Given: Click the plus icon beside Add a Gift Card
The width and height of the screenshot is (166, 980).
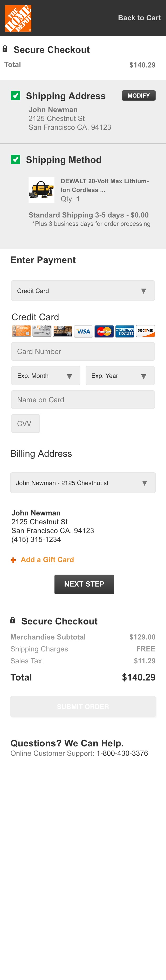Looking at the screenshot, I should [x=13, y=560].
